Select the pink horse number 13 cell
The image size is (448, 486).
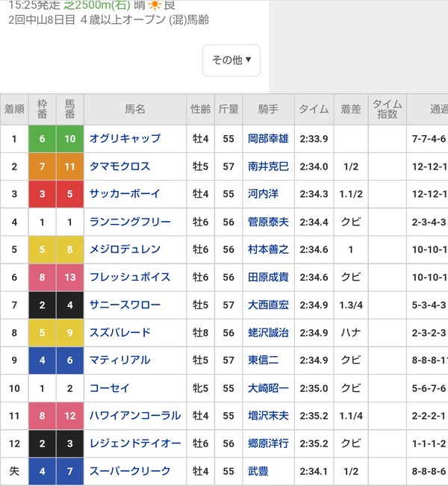point(69,277)
